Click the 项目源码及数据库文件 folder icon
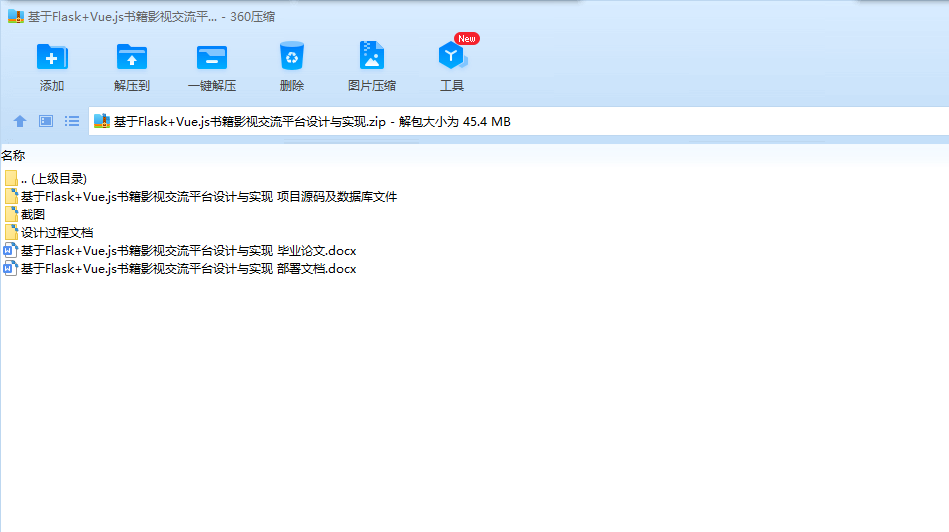Viewport: 949px width, 532px height. click(11, 197)
